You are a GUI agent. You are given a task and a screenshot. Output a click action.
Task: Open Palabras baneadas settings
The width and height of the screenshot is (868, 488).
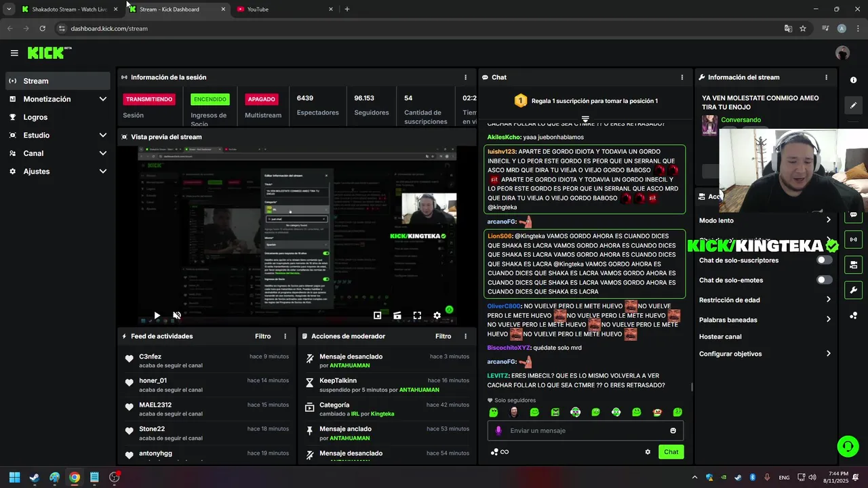765,319
